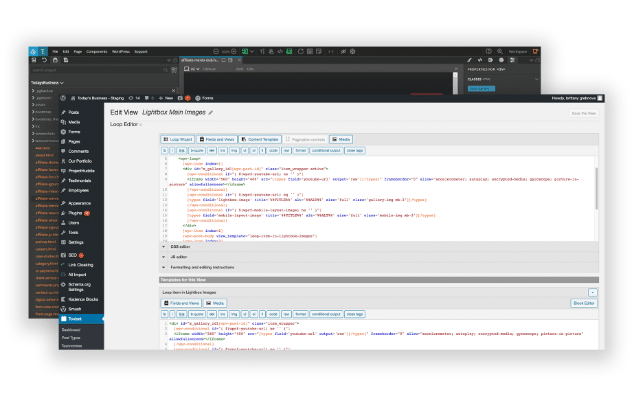Open the Page menu in the back editor window
This screenshot has width=636, height=398.
pos(77,52)
